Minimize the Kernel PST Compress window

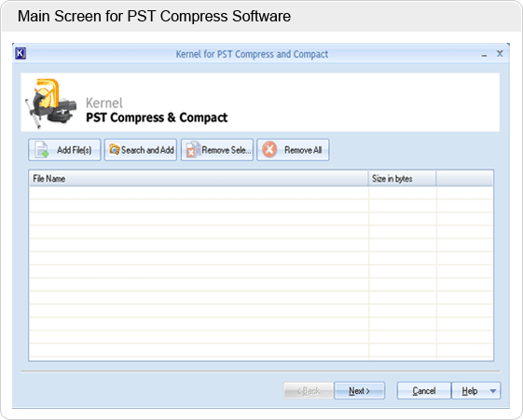[x=484, y=55]
